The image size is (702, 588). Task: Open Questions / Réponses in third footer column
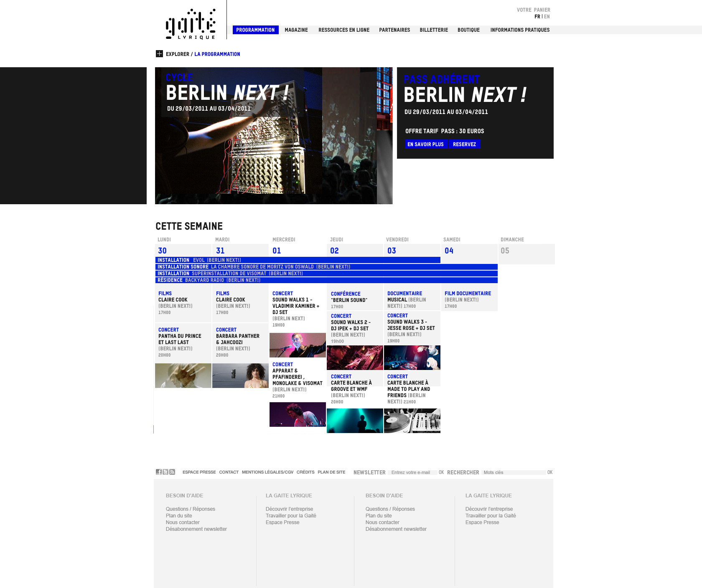(x=390, y=509)
